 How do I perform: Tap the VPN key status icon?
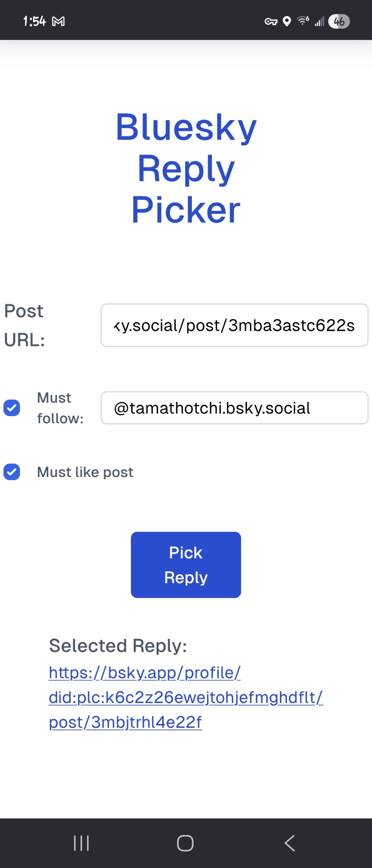[271, 21]
